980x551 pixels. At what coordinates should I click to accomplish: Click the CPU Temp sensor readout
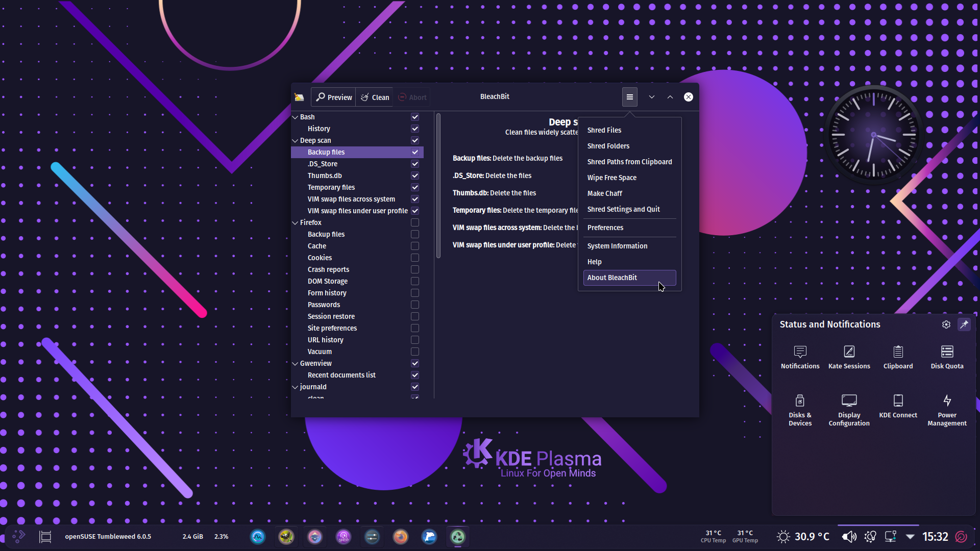(713, 537)
